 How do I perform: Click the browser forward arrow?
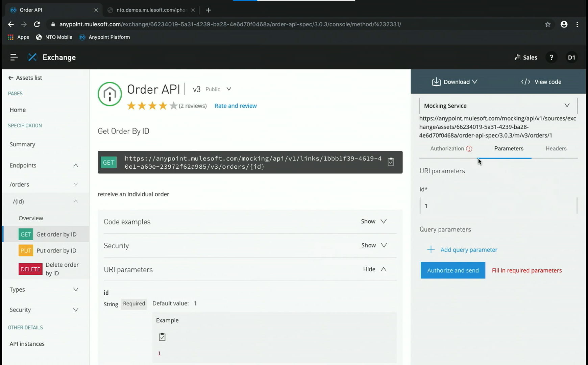point(24,24)
